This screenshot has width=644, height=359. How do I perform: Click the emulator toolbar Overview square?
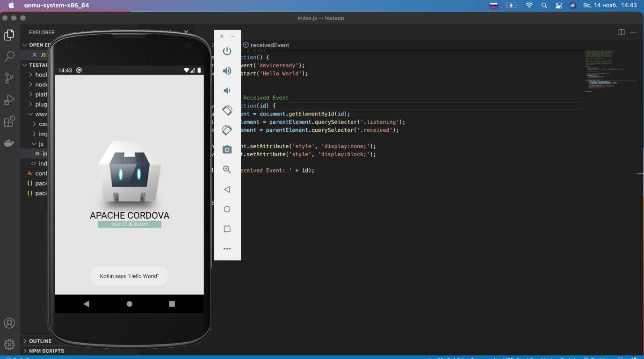point(227,229)
